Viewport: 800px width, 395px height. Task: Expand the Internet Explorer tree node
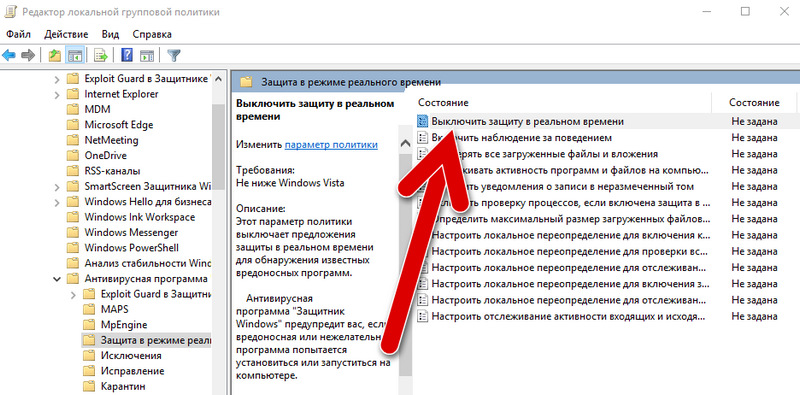57,94
